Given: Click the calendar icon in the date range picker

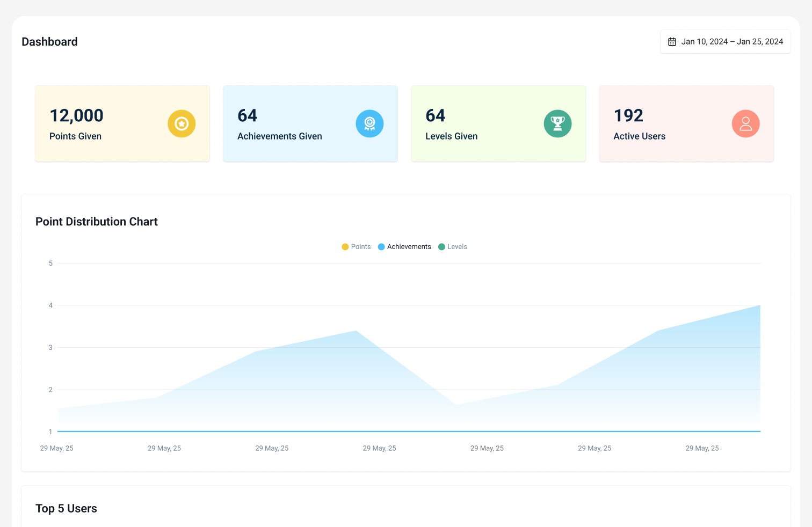Looking at the screenshot, I should [x=672, y=41].
